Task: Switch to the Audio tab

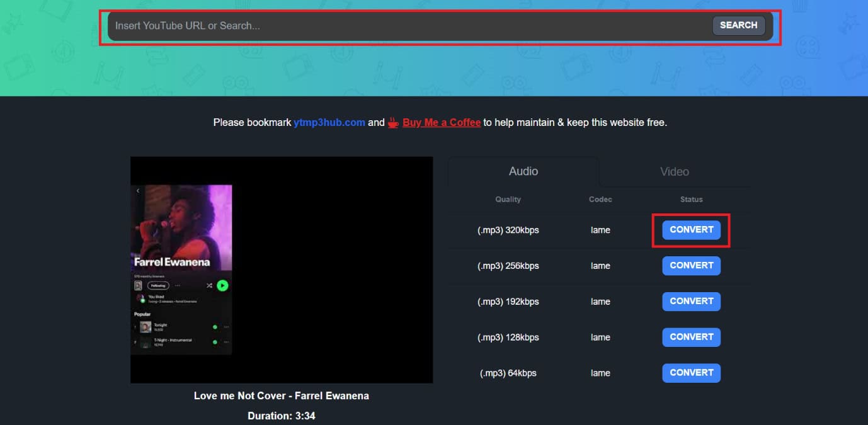Action: (523, 171)
